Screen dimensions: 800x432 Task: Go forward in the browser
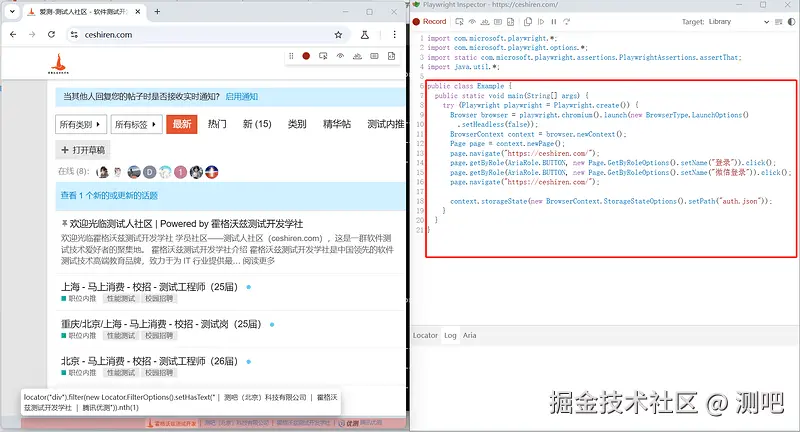pos(32,35)
